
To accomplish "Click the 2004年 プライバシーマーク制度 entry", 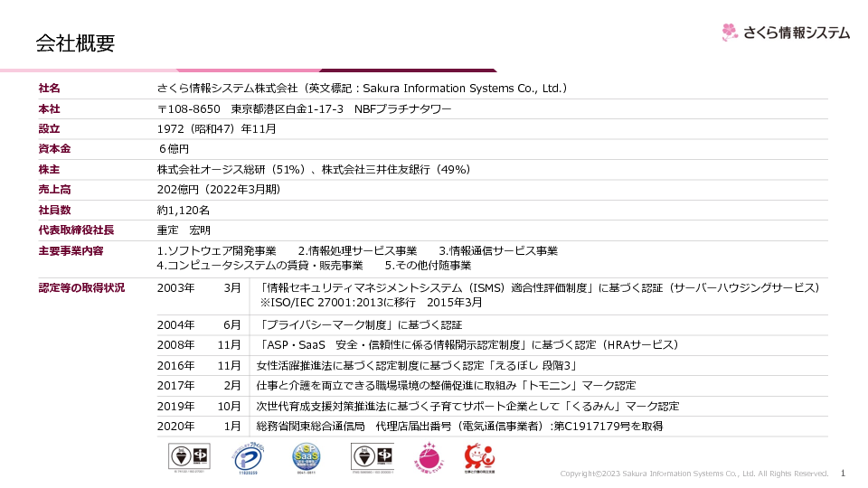I will click(360, 324).
